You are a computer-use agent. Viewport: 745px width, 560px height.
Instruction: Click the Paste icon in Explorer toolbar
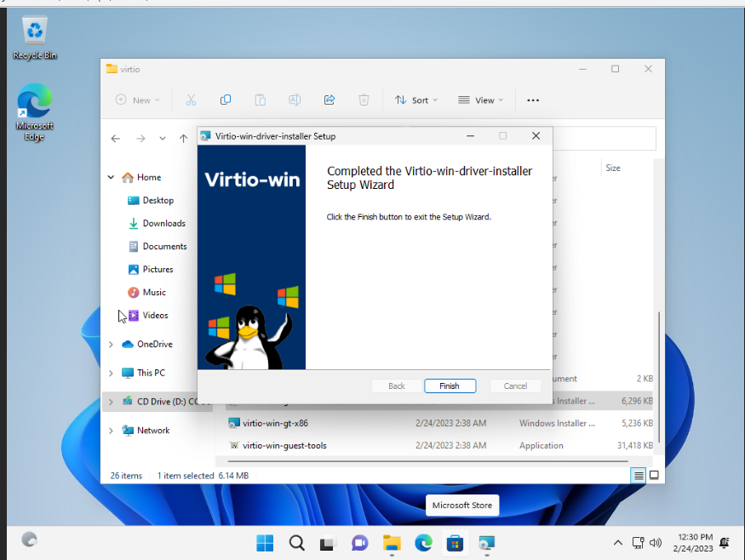pyautogui.click(x=261, y=100)
